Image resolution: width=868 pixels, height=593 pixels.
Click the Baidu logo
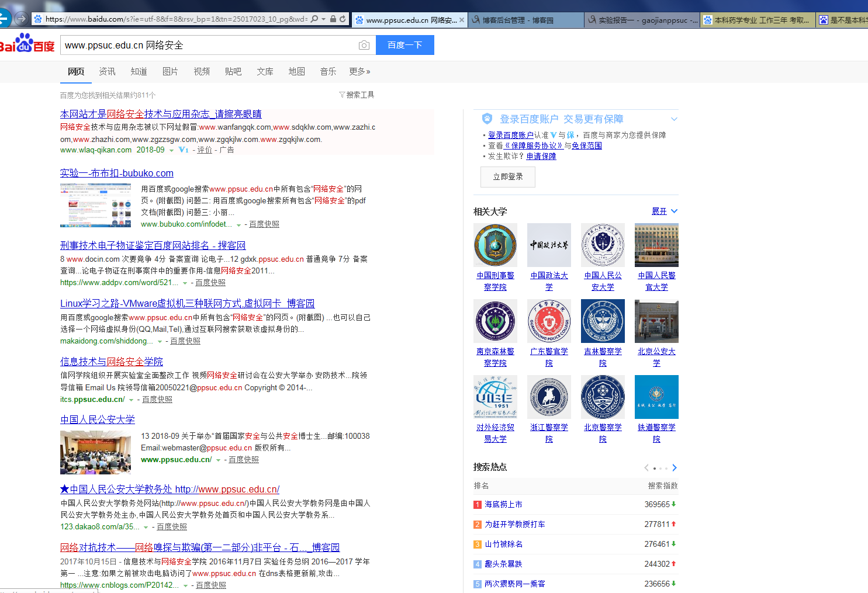click(27, 43)
